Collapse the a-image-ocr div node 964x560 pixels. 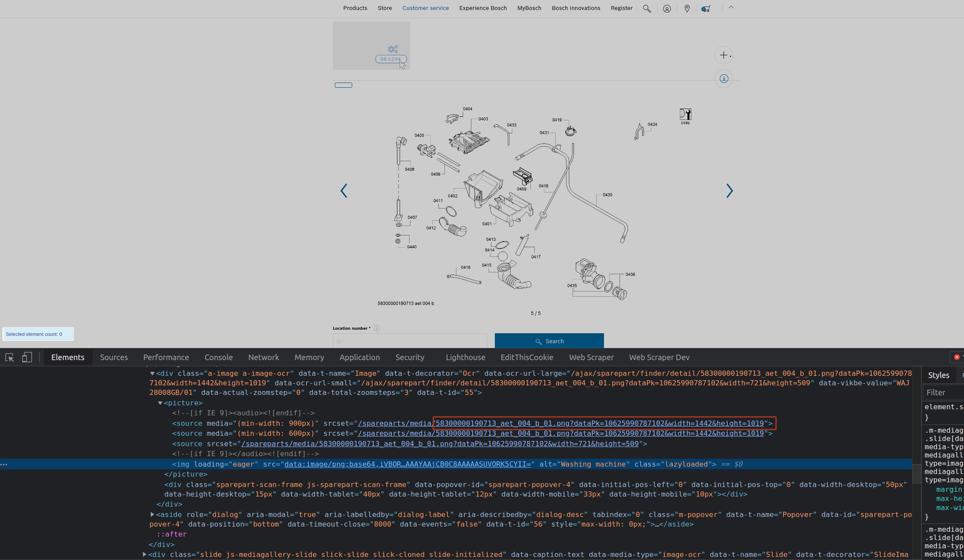tap(152, 374)
